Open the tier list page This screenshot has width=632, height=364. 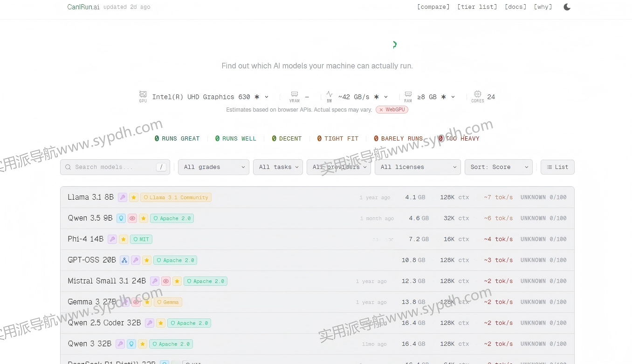pos(477,7)
